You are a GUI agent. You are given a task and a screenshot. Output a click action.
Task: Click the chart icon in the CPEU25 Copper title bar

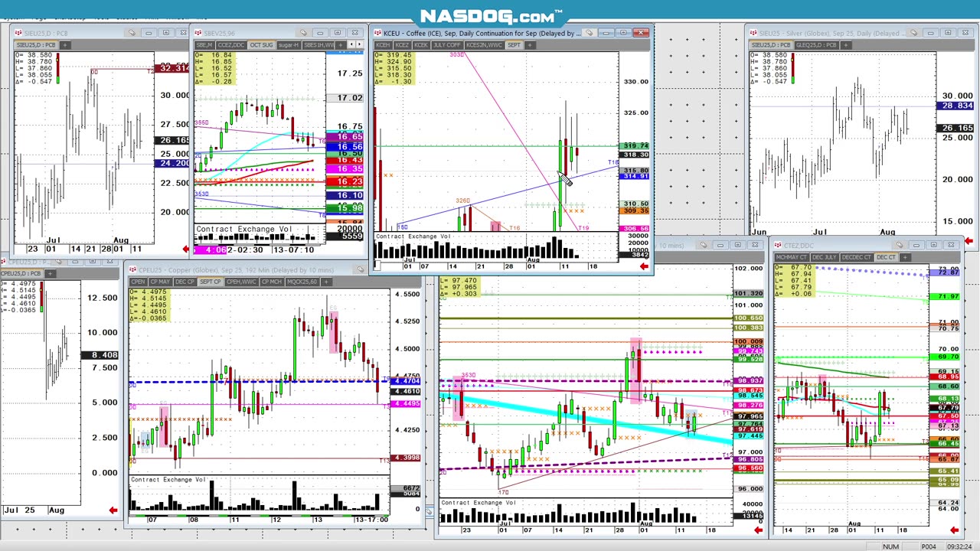[132, 269]
